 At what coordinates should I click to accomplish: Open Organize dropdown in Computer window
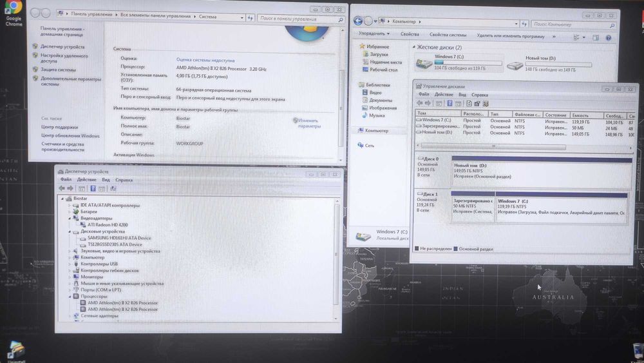click(374, 34)
